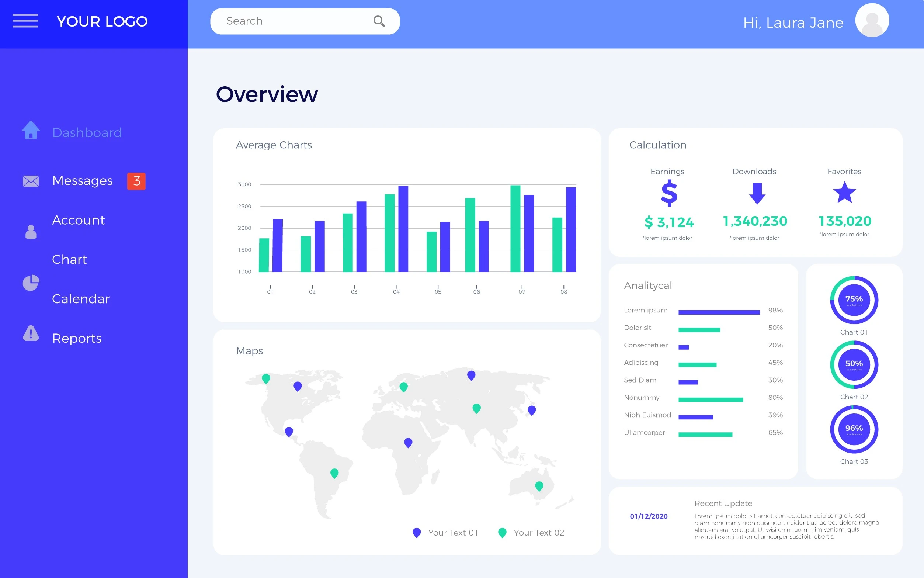Screen dimensions: 924x578
Task: Click the Dolor sit 50% bar
Action: point(699,330)
